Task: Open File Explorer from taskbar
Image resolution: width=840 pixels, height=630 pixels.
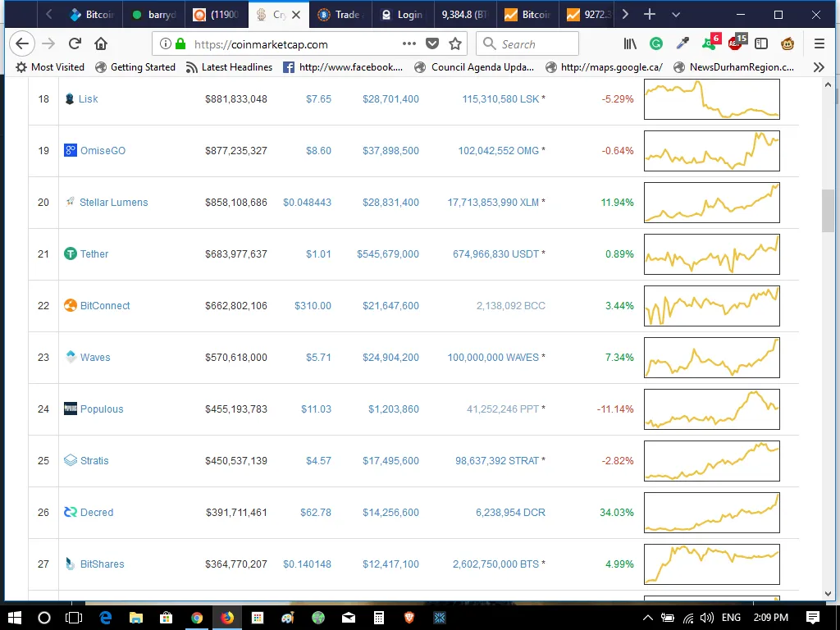Action: pyautogui.click(x=135, y=618)
